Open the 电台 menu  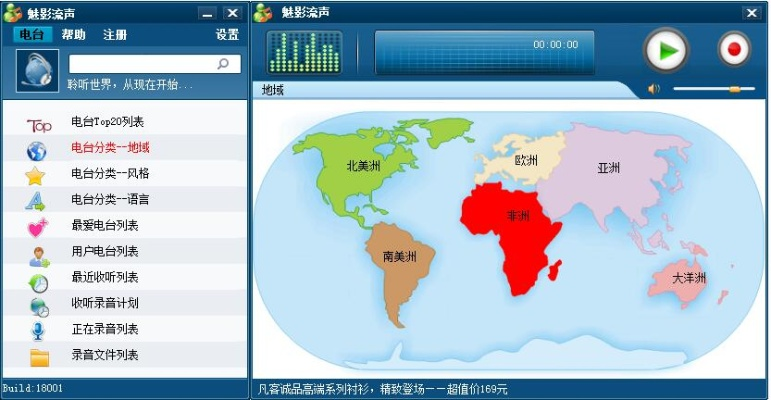tap(32, 34)
